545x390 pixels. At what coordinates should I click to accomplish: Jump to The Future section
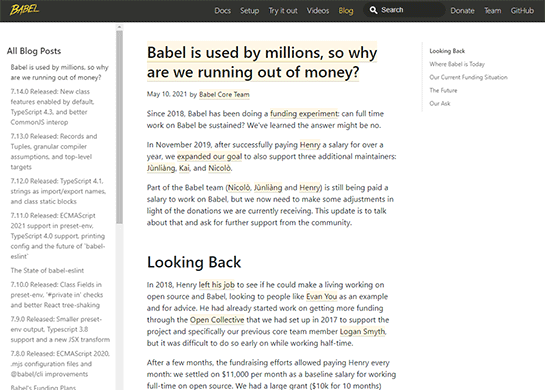click(443, 90)
